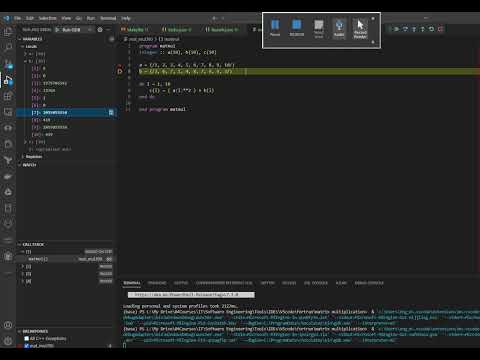Open the Selection menu

[47, 18]
